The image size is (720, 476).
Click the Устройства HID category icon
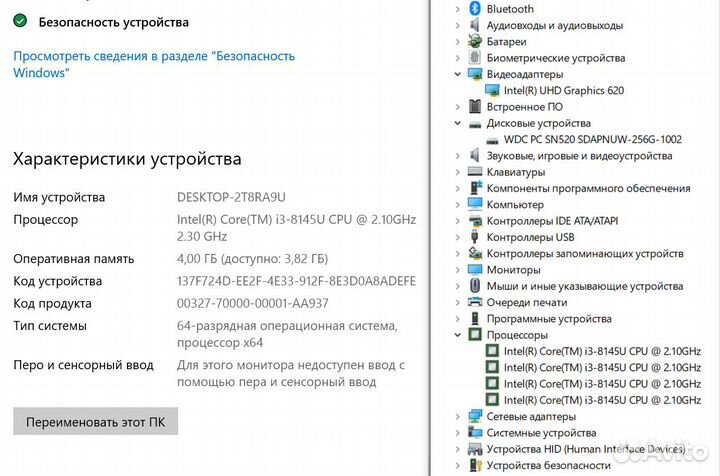click(475, 448)
